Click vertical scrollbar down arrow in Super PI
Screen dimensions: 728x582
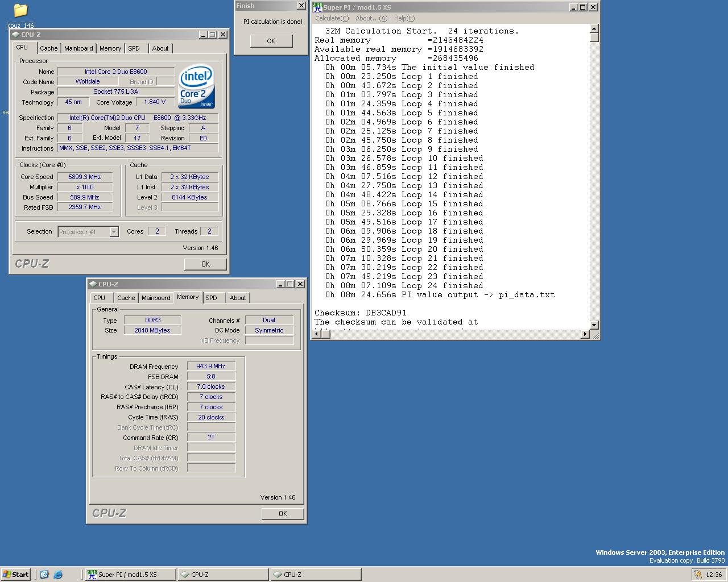pos(594,325)
